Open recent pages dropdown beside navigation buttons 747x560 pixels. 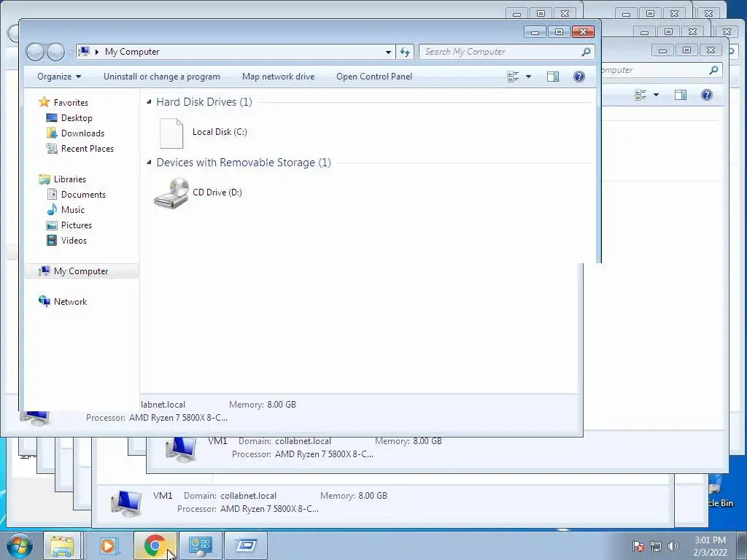point(70,52)
